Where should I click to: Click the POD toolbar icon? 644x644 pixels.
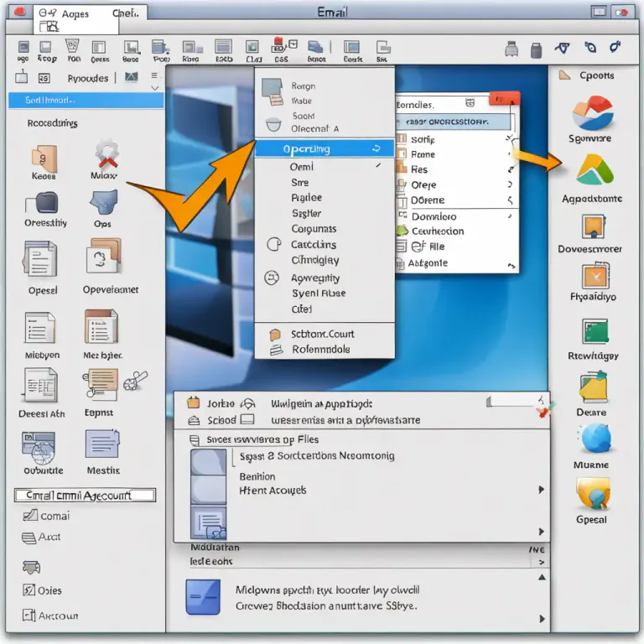(74, 50)
